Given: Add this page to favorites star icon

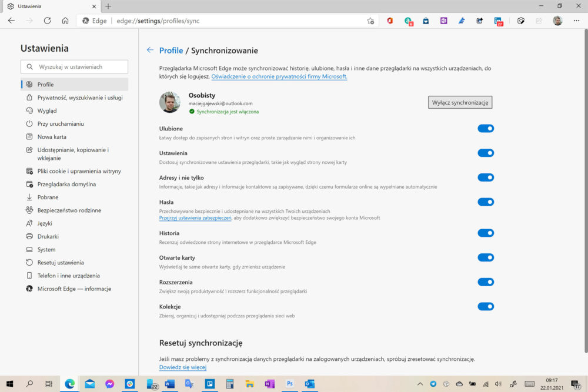Looking at the screenshot, I should click(370, 21).
